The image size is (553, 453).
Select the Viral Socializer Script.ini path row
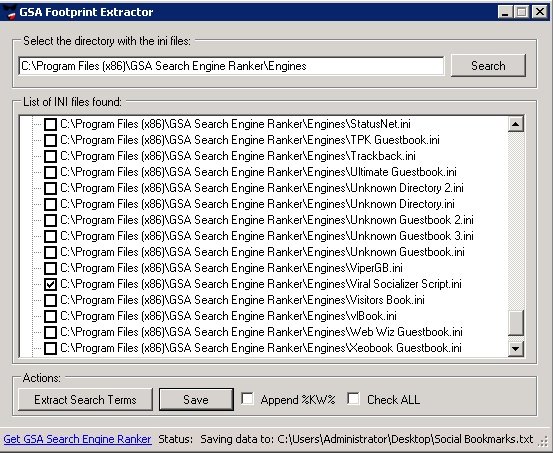[x=261, y=284]
